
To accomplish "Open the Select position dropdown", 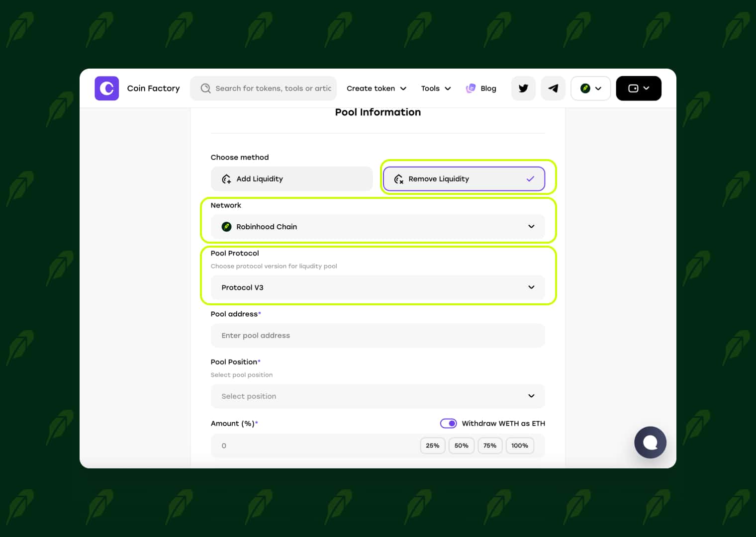I will coord(378,396).
